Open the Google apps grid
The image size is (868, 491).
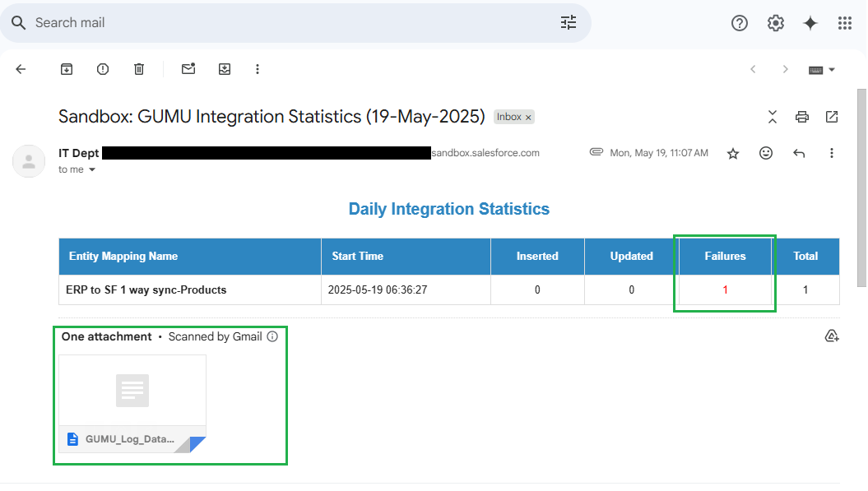coord(845,23)
